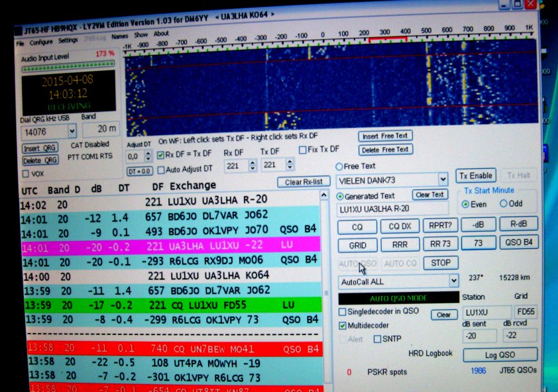
Task: Select the 14:01 BD6JO DL7VAR JO62 row
Action: pyautogui.click(x=170, y=216)
